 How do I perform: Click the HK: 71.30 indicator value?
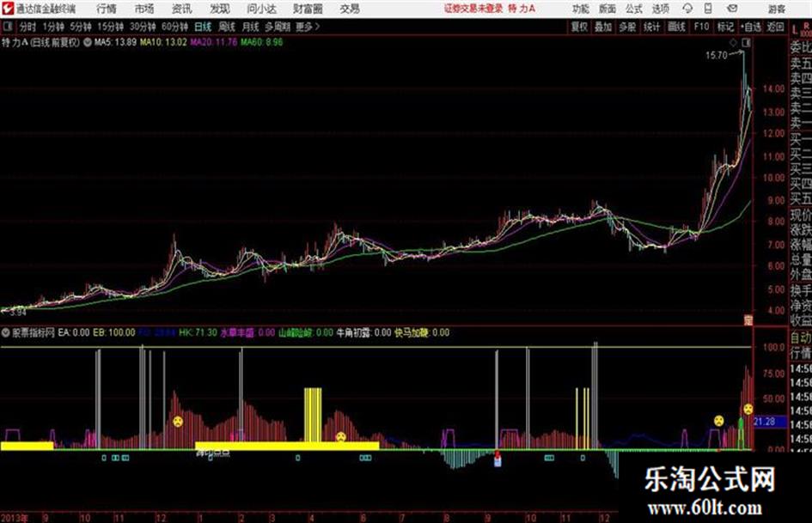click(198, 333)
